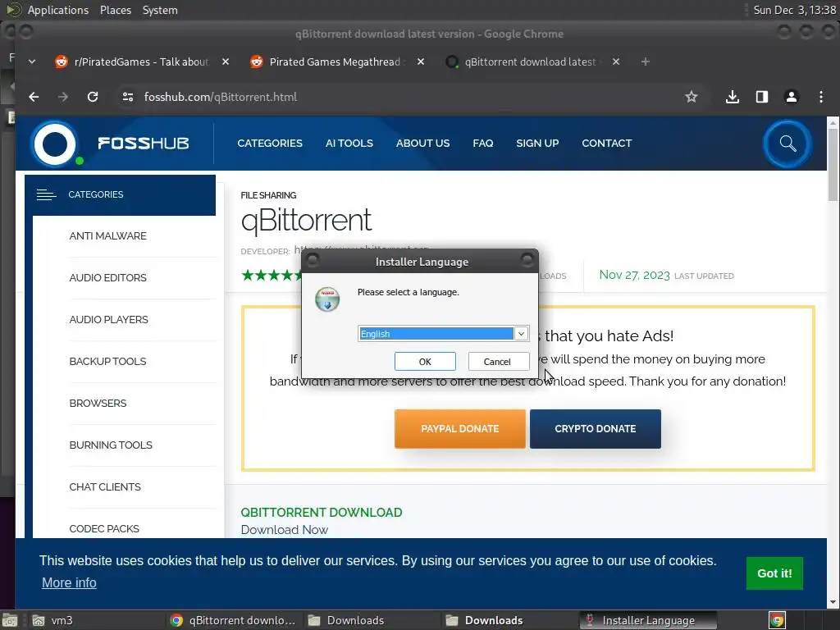Open Chrome downloads icon
The height and width of the screenshot is (630, 840).
coord(733,97)
